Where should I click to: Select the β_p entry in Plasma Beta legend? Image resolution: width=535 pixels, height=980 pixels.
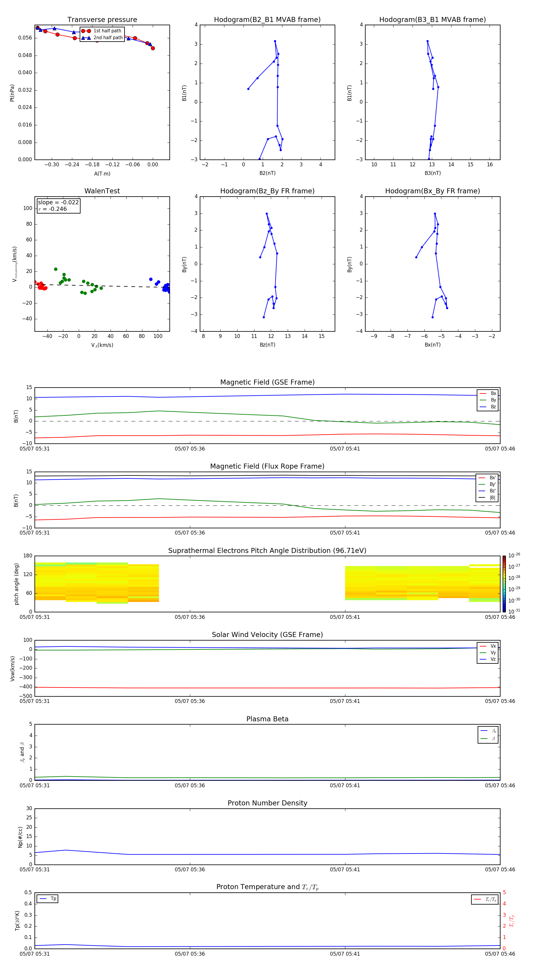click(x=489, y=731)
